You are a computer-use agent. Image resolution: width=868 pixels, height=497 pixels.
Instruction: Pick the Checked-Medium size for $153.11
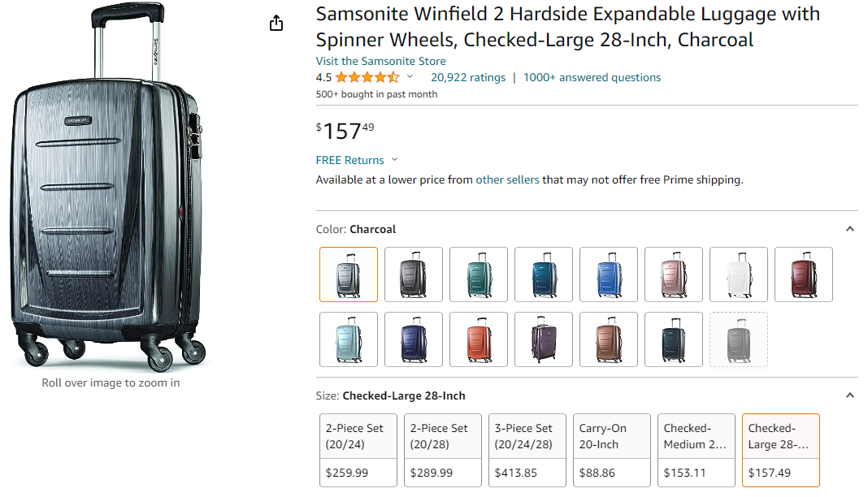click(x=697, y=450)
